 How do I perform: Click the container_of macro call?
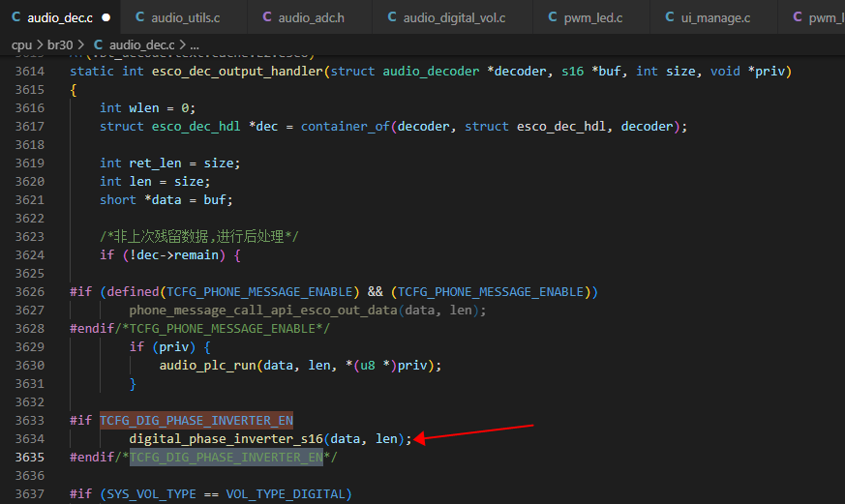point(345,126)
